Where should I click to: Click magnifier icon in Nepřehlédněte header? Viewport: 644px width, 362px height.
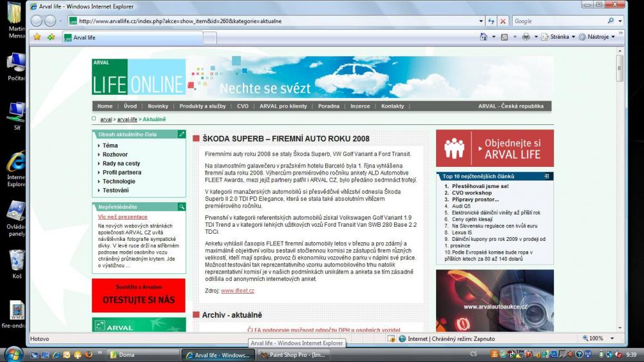[x=182, y=207]
